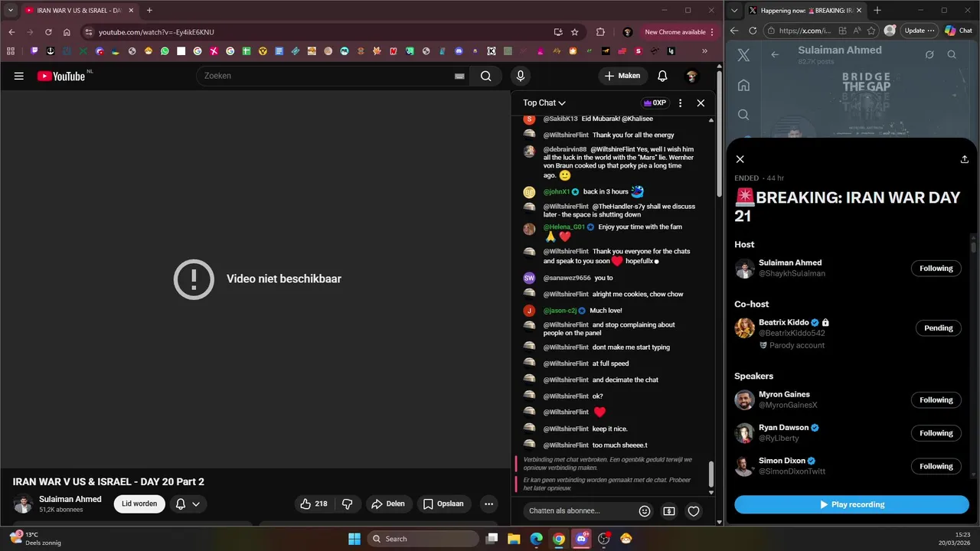Open the Chrome apps grid bookmark icon

point(11,51)
